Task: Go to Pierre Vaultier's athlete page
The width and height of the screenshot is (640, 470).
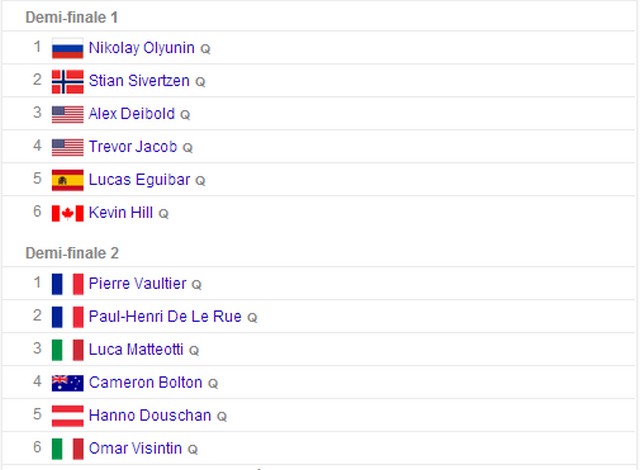Action: pos(138,284)
